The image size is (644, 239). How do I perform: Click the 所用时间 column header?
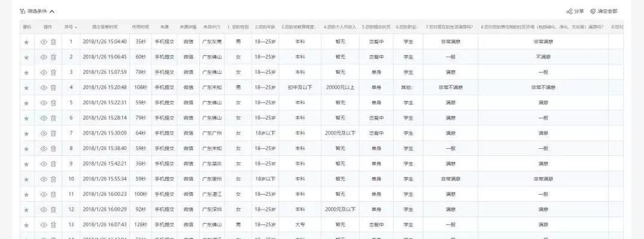(141, 27)
